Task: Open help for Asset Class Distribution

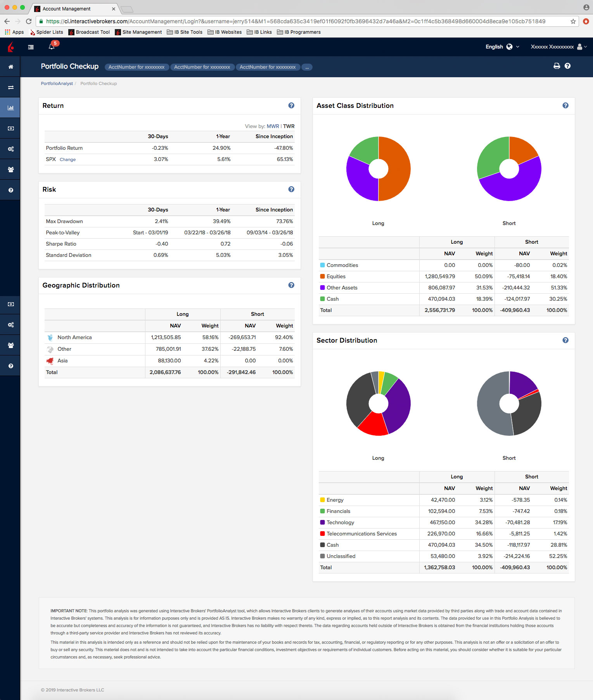Action: (565, 106)
